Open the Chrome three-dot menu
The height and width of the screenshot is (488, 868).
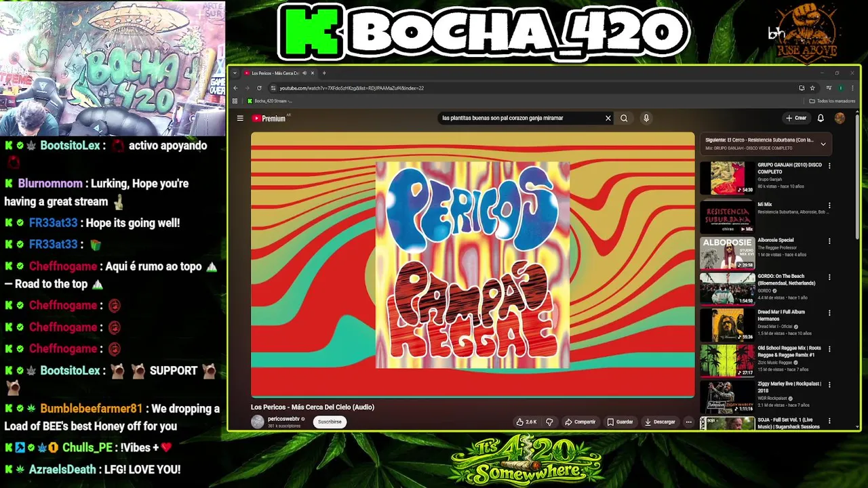pyautogui.click(x=851, y=87)
